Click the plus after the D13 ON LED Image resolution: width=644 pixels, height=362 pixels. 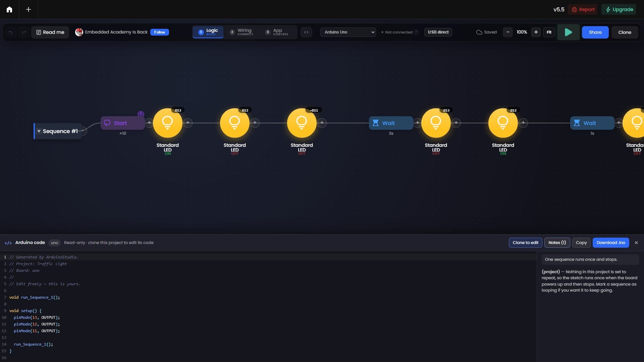[x=188, y=123]
